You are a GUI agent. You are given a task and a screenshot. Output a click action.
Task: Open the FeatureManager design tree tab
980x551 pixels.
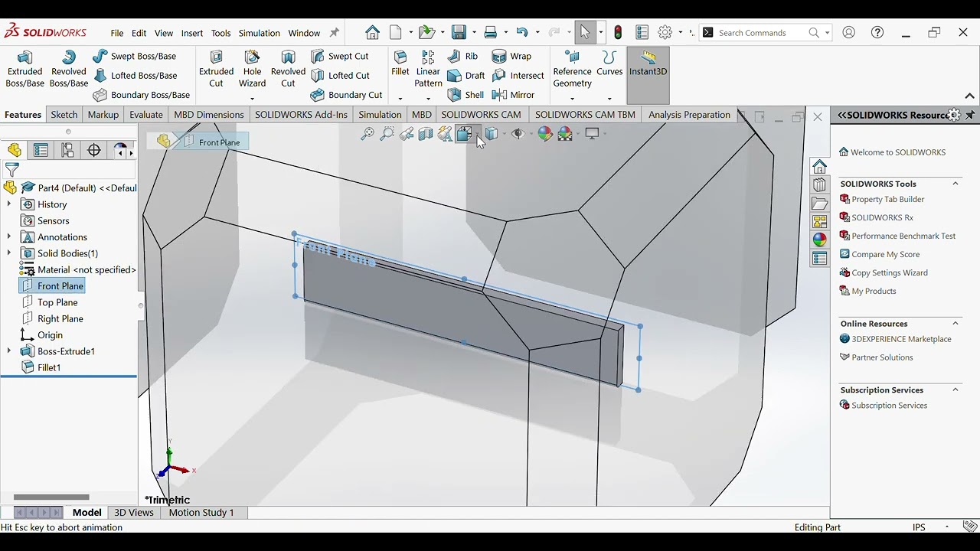click(x=15, y=150)
